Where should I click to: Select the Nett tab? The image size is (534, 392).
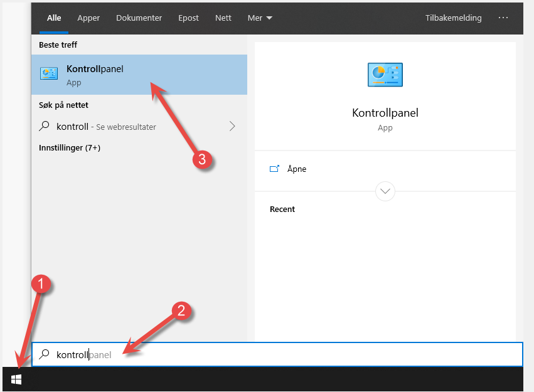[223, 18]
